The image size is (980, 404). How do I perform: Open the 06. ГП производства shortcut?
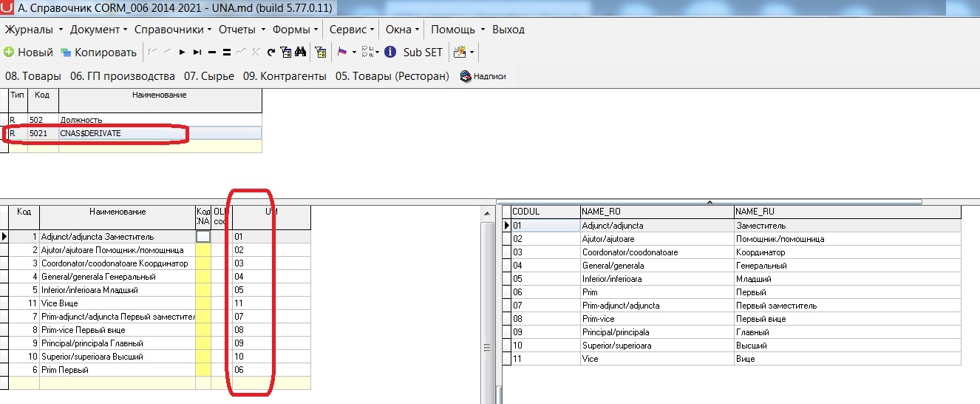coord(122,76)
